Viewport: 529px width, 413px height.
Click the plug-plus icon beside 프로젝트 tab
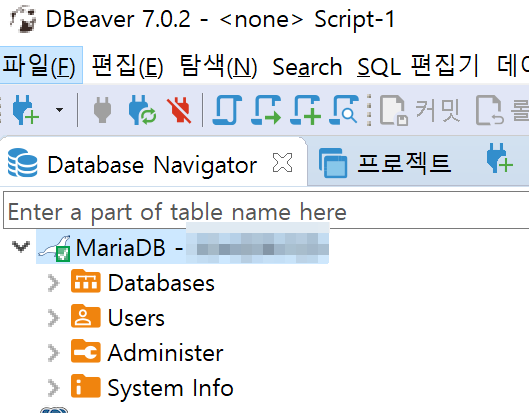[500, 158]
